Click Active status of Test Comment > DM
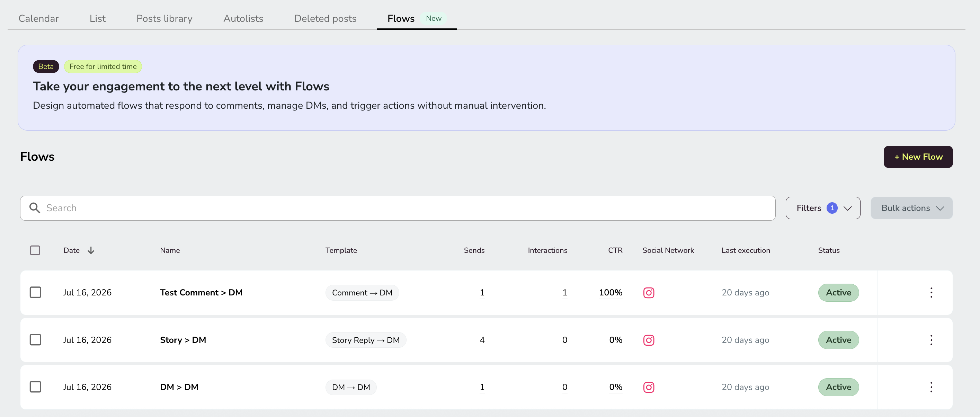 [x=838, y=293]
